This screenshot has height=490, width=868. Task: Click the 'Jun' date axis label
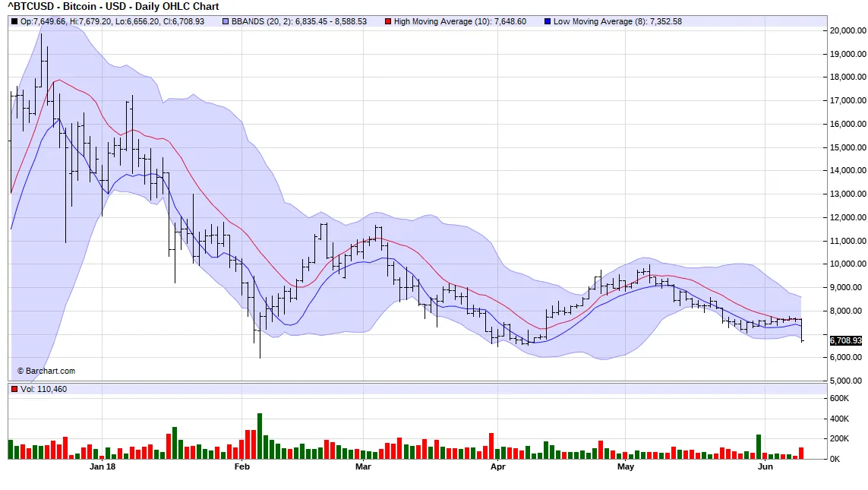pos(765,466)
